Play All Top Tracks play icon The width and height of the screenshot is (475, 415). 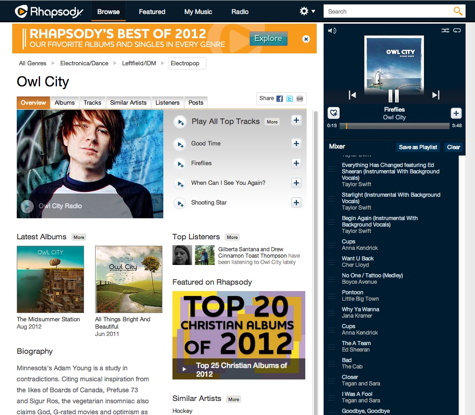tap(180, 122)
